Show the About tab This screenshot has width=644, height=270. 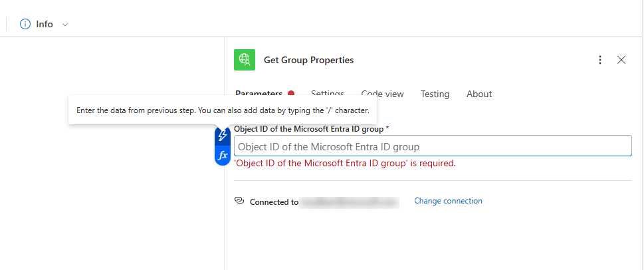(x=479, y=94)
